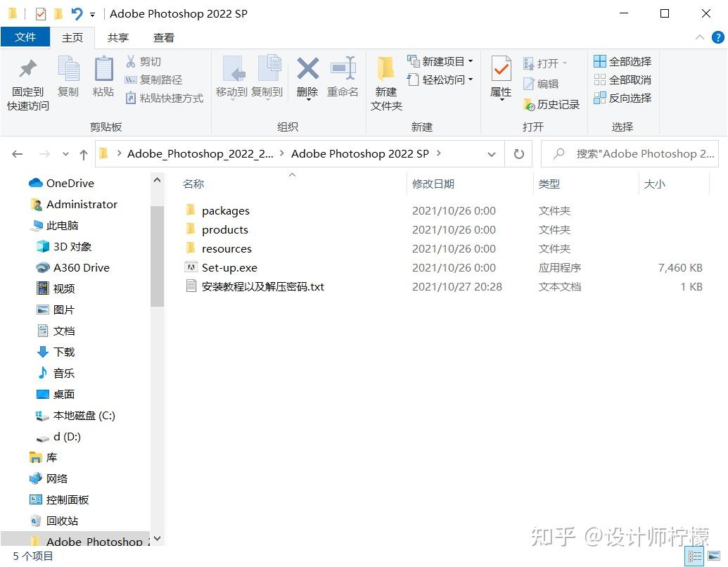This screenshot has height=567, width=728.
Task: Click in the search box
Action: click(x=630, y=153)
